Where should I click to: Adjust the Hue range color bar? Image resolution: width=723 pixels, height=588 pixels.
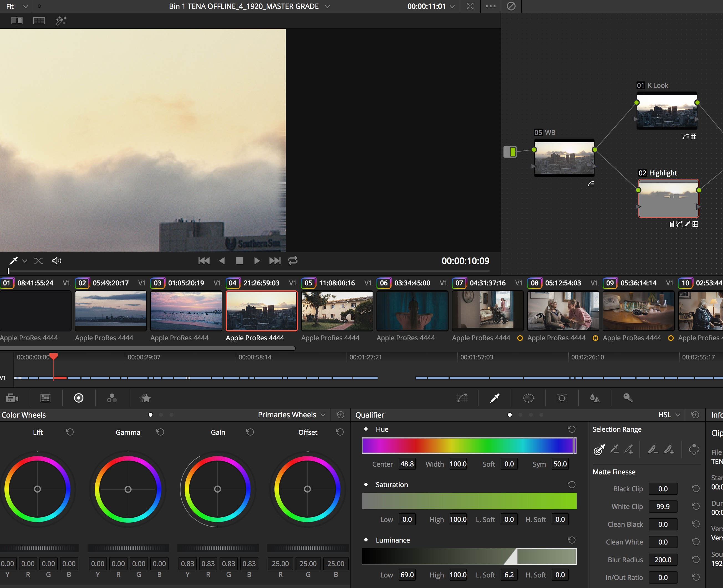[469, 446]
